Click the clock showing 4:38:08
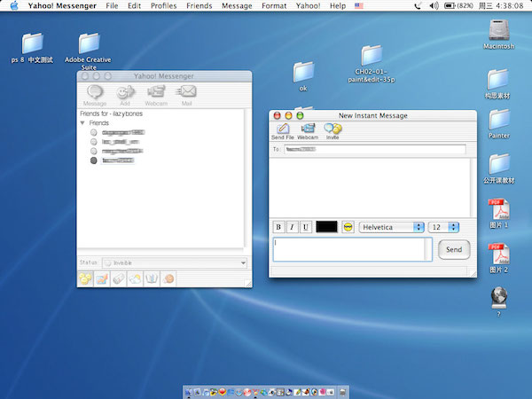 (511, 6)
